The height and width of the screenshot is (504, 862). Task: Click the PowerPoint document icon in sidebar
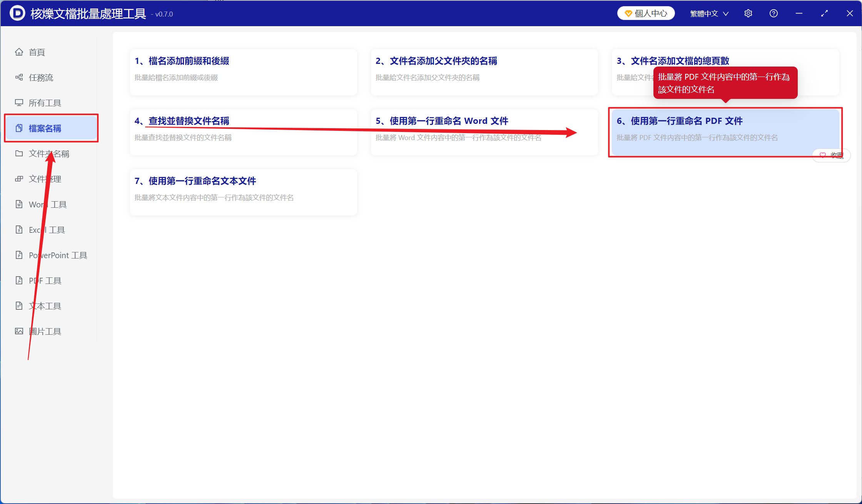pyautogui.click(x=19, y=255)
